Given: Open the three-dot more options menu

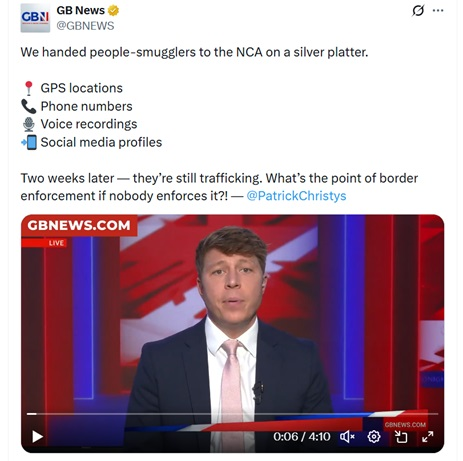Looking at the screenshot, I should coord(438,11).
